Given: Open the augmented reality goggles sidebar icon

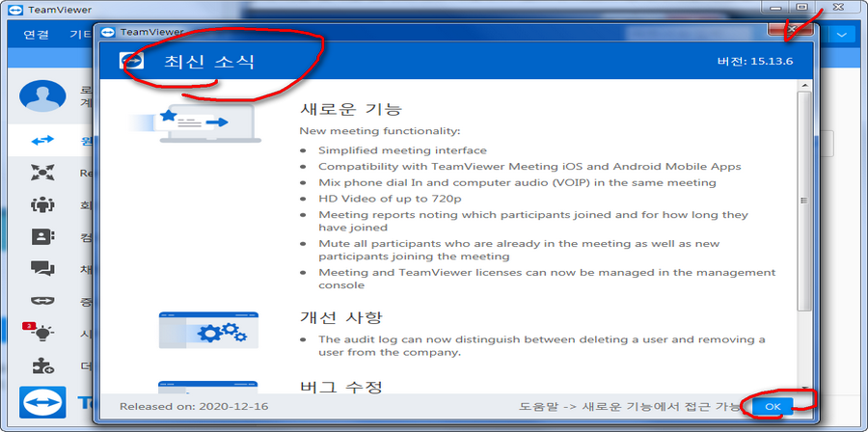Looking at the screenshot, I should point(42,301).
